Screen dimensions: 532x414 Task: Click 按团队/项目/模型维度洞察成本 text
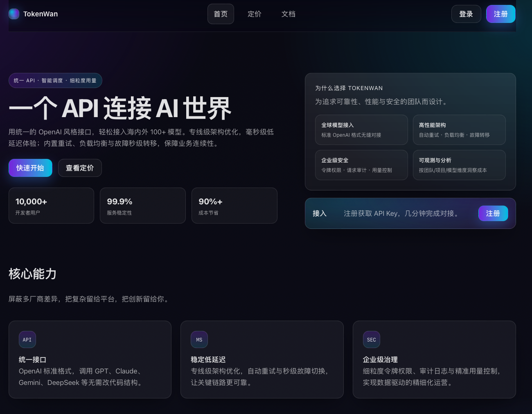tap(453, 170)
